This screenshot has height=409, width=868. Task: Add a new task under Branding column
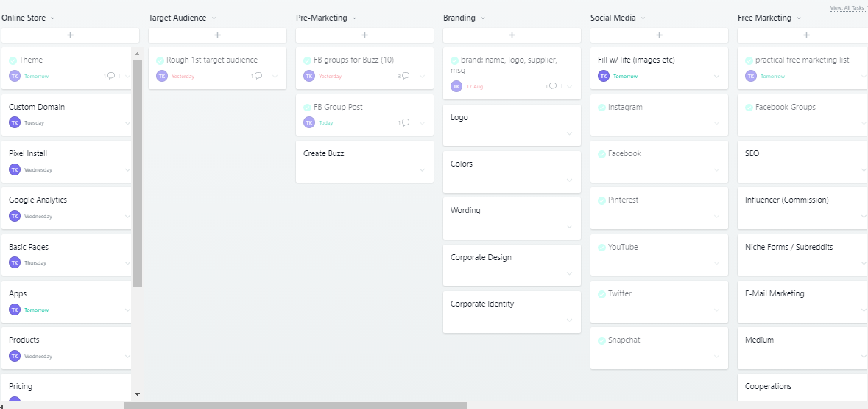point(512,35)
